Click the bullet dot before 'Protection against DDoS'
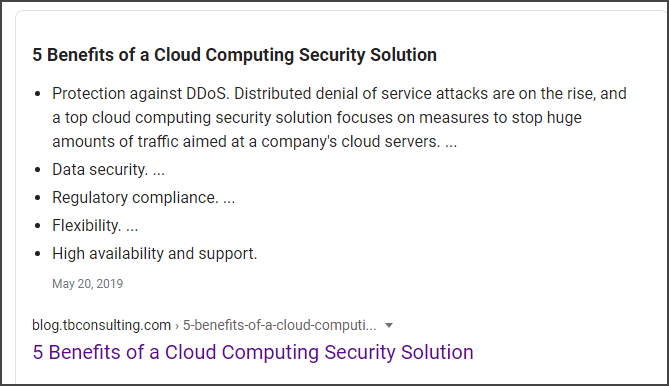Image resolution: width=669 pixels, height=386 pixels. tap(38, 94)
